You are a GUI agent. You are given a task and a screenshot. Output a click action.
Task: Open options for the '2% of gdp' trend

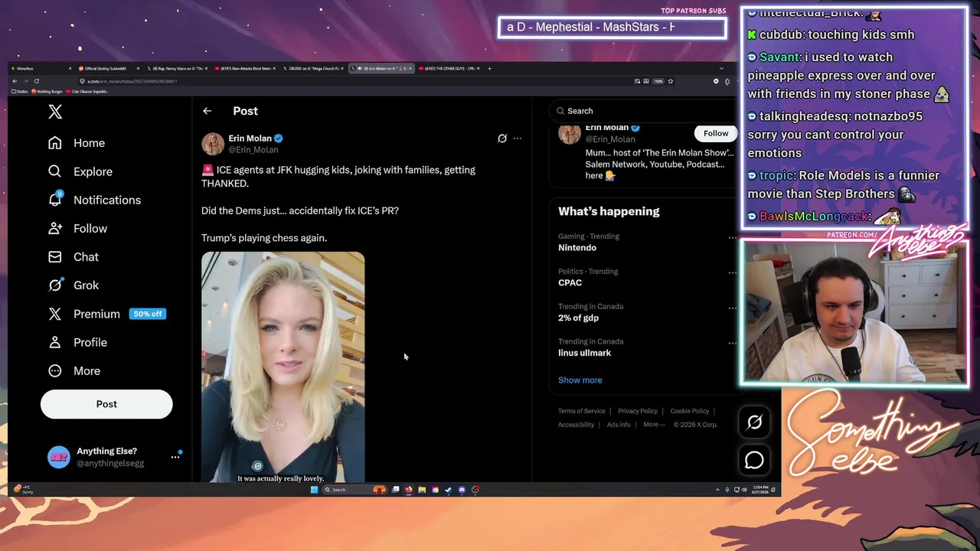click(732, 308)
